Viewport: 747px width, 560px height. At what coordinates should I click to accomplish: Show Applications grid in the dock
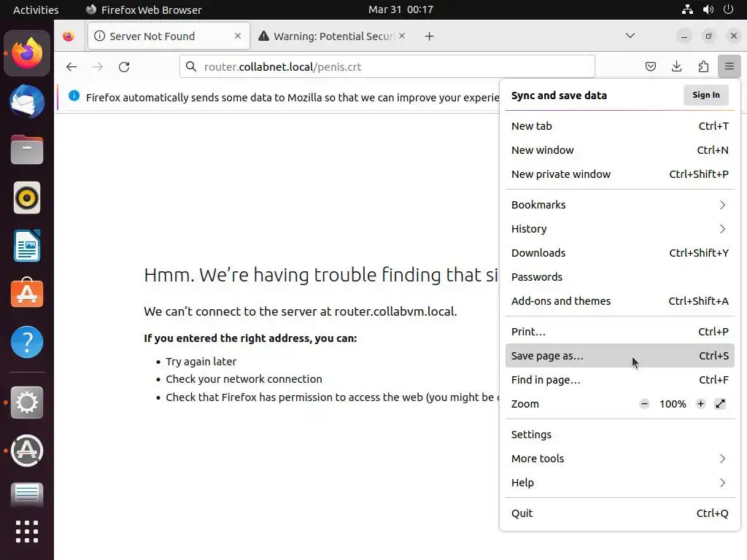(27, 532)
